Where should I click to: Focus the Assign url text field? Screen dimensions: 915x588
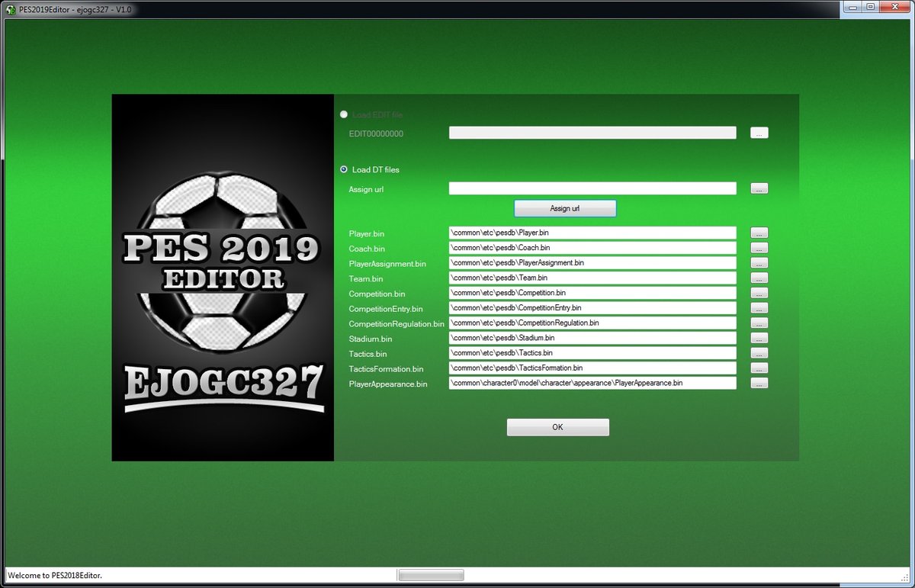click(592, 188)
